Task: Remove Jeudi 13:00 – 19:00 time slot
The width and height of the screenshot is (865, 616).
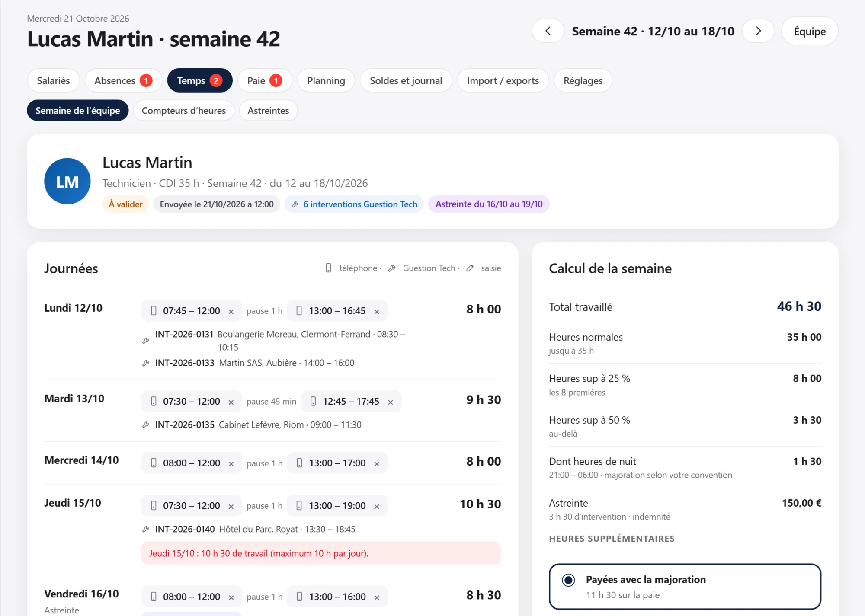Action: (x=377, y=506)
